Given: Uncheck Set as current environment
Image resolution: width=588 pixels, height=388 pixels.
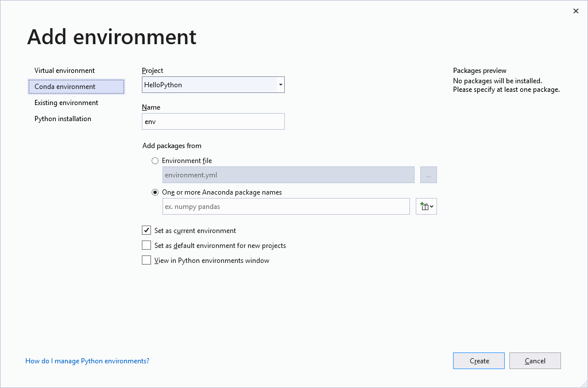Looking at the screenshot, I should 146,231.
